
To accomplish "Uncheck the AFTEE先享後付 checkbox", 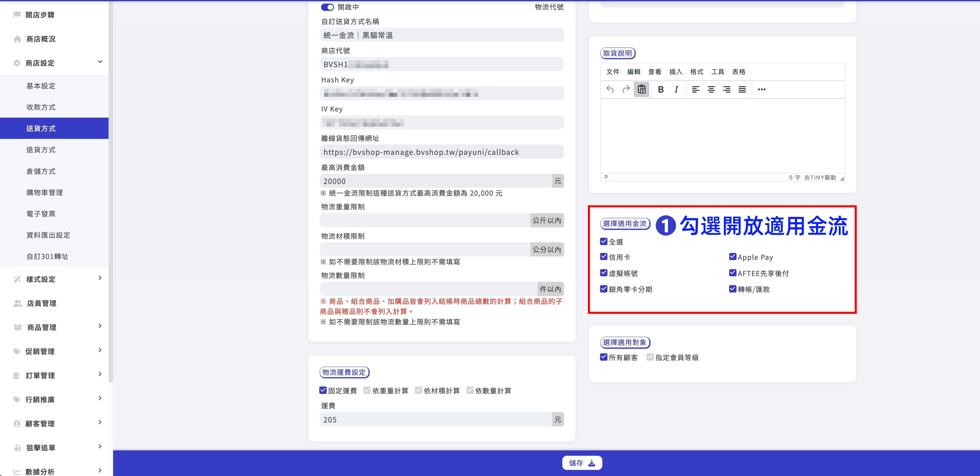I will click(733, 273).
